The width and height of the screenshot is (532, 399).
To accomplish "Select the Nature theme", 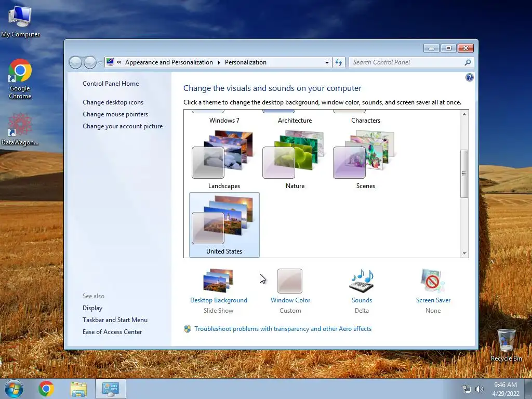I will (295, 159).
